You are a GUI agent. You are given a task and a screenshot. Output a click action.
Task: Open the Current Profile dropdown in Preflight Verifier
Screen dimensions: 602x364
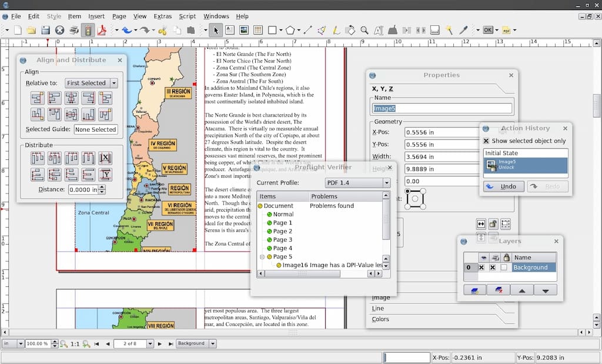pos(385,183)
